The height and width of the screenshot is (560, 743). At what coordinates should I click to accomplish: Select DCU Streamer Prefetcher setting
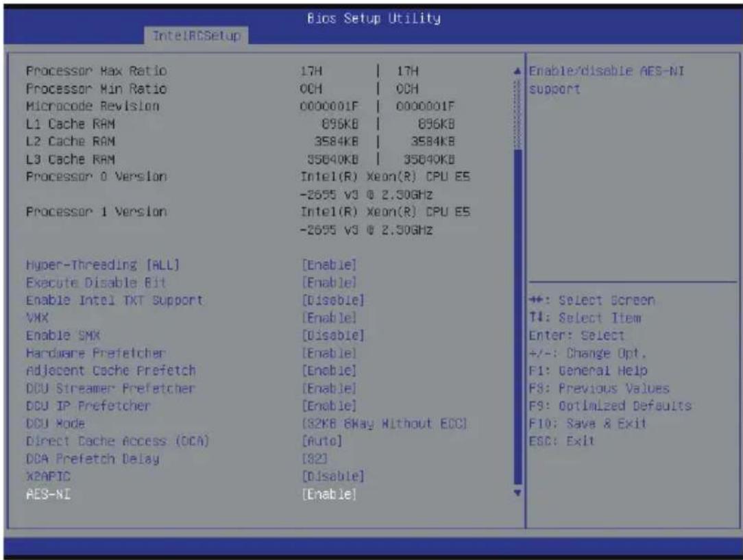(110, 389)
